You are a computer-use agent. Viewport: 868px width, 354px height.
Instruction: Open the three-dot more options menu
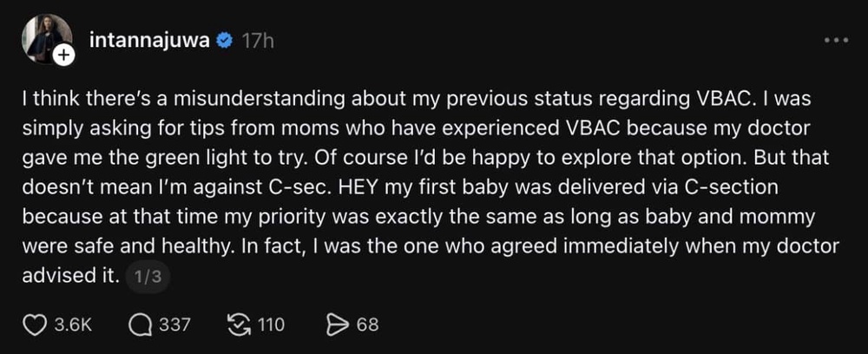click(x=836, y=41)
